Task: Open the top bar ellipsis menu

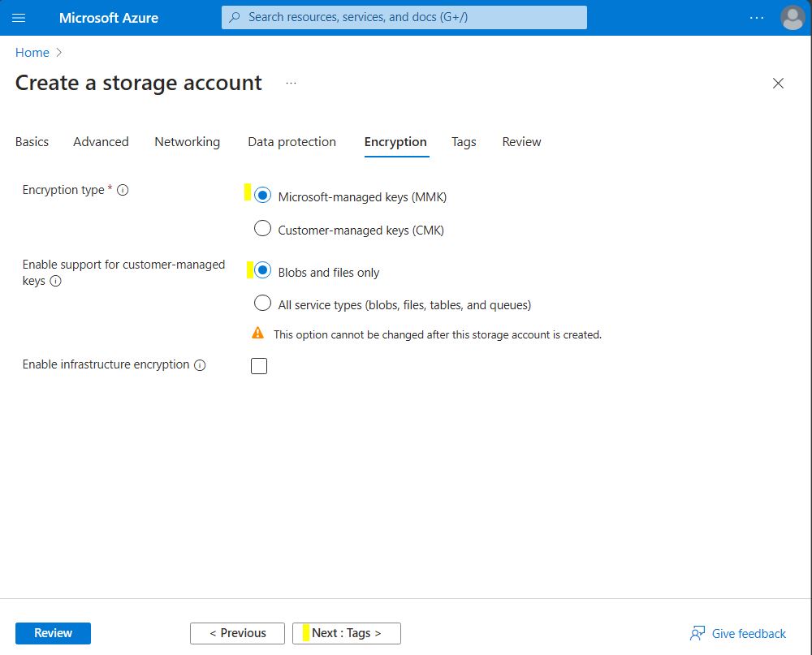Action: pyautogui.click(x=757, y=17)
